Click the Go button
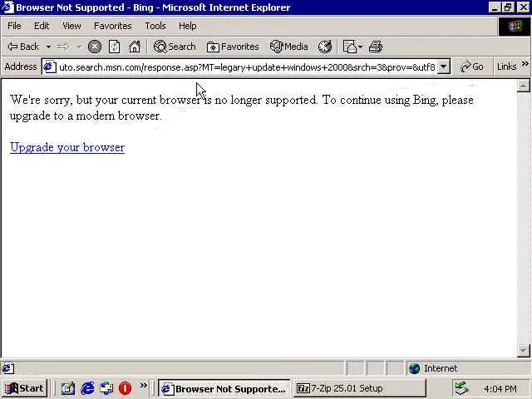This screenshot has width=532, height=399. pyautogui.click(x=472, y=66)
